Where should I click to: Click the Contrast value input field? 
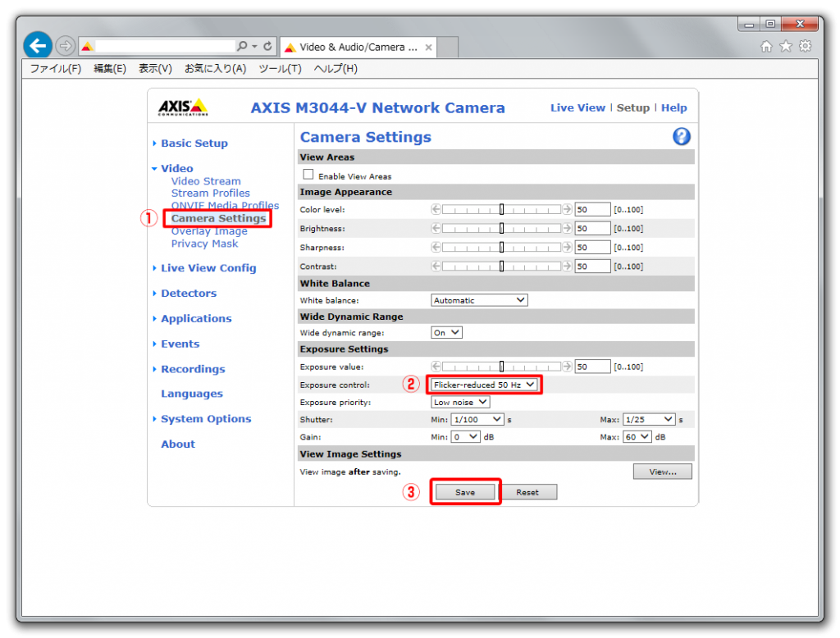(x=592, y=266)
